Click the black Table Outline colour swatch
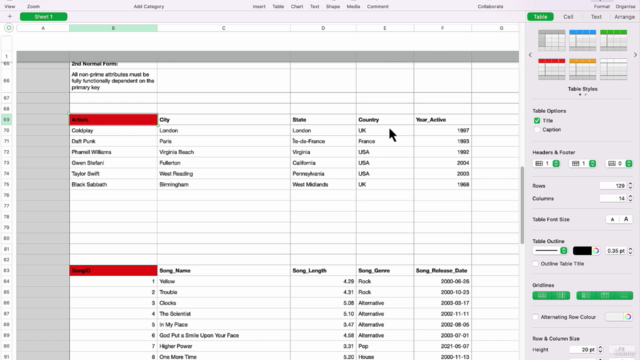 (x=582, y=251)
